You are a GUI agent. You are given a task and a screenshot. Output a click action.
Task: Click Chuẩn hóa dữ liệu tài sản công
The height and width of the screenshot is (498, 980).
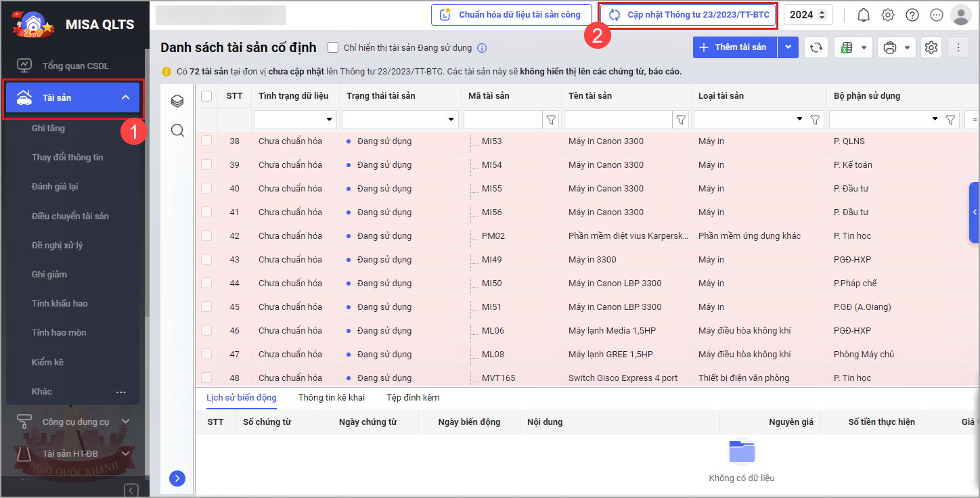[511, 15]
